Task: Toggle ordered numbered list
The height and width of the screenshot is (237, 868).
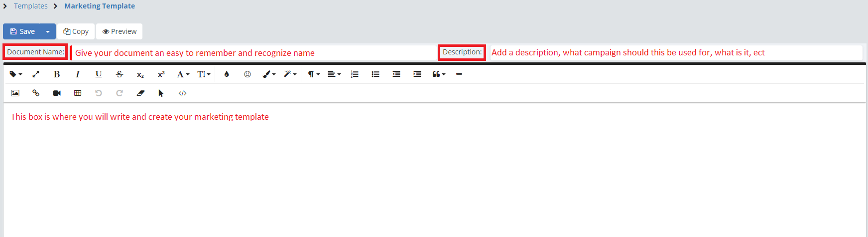Action: pyautogui.click(x=355, y=74)
